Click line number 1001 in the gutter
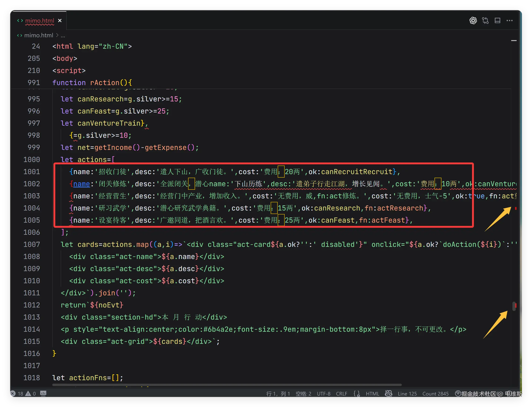Viewport: 532px width, 407px height. pos(31,172)
